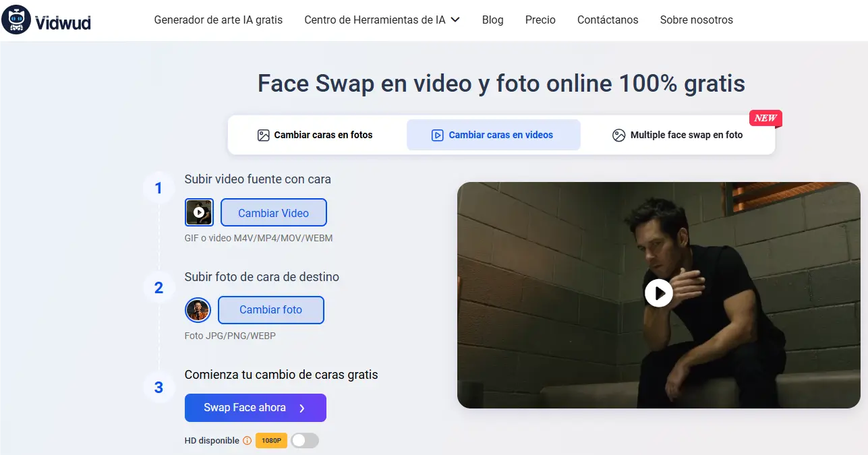
Task: Switch to the 'Cambiar caras en fotos' tab
Action: click(x=322, y=135)
